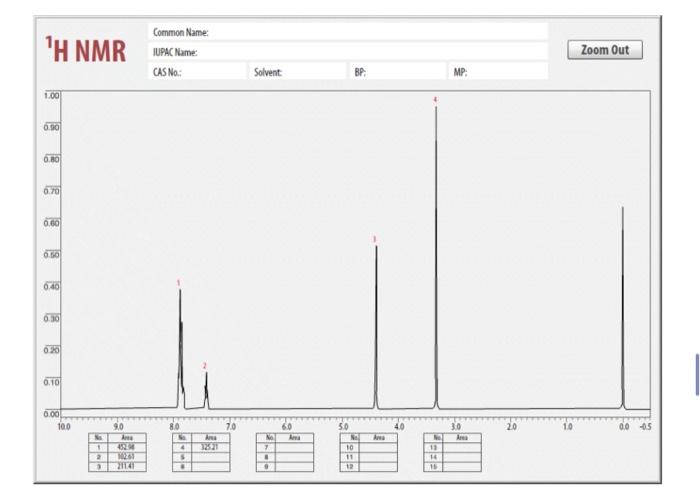Image resolution: width=700 pixels, height=499 pixels.
Task: Select the Common Name field
Action: coord(348,32)
